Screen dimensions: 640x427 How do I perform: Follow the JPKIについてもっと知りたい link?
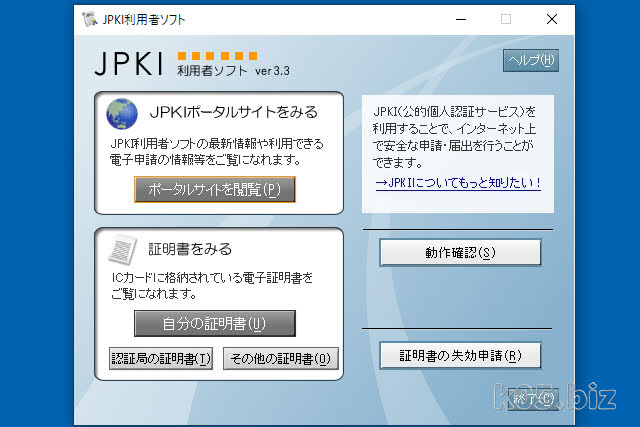tap(458, 182)
